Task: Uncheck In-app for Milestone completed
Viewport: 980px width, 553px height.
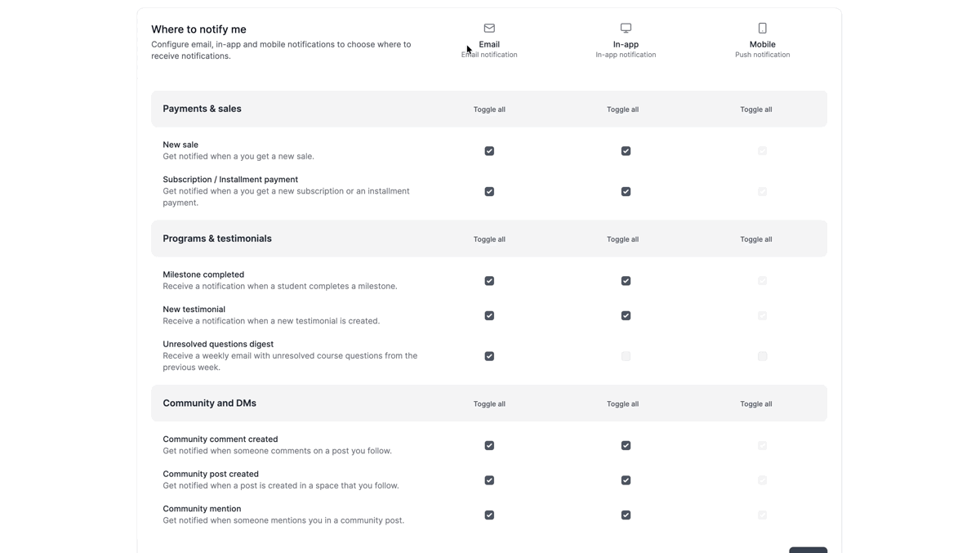Action: point(626,281)
